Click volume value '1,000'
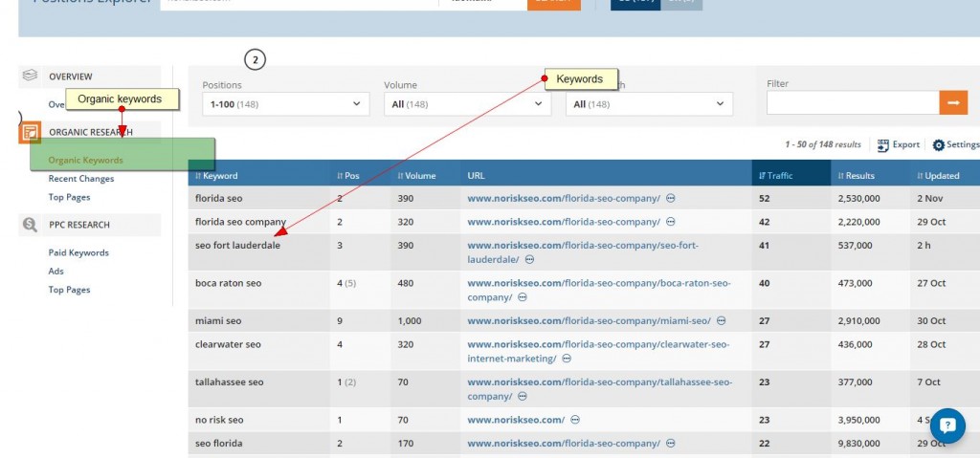This screenshot has width=980, height=458. [410, 321]
